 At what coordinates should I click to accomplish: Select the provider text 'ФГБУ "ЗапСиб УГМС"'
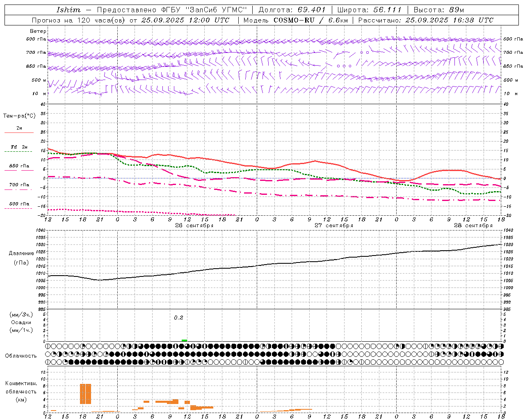point(204,10)
